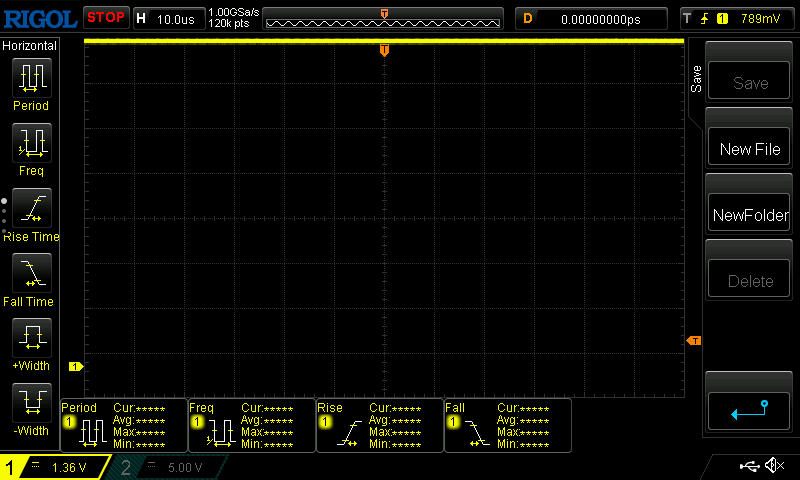
Task: Toggle the sound speaker icon
Action: click(774, 466)
